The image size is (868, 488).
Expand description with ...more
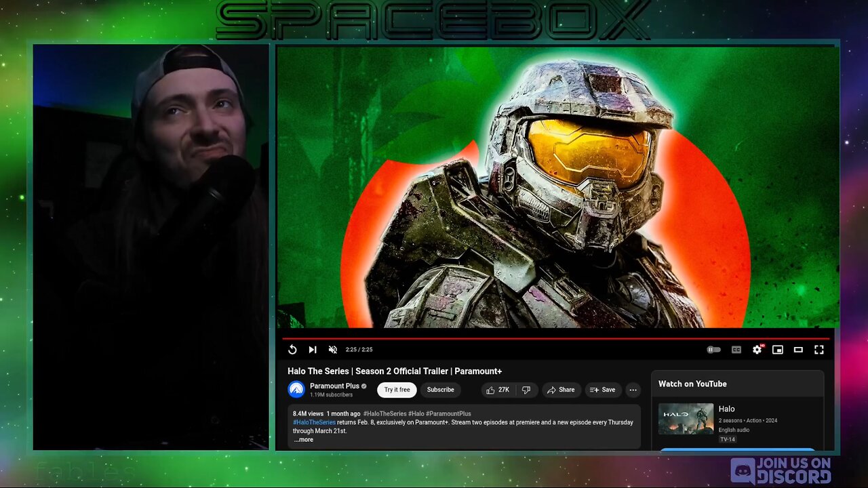[x=303, y=439]
